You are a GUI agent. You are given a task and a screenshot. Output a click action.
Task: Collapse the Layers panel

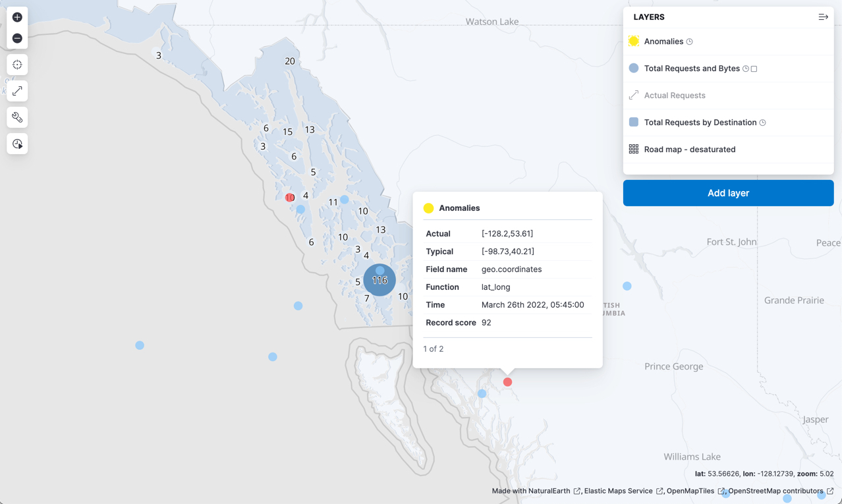coord(823,17)
